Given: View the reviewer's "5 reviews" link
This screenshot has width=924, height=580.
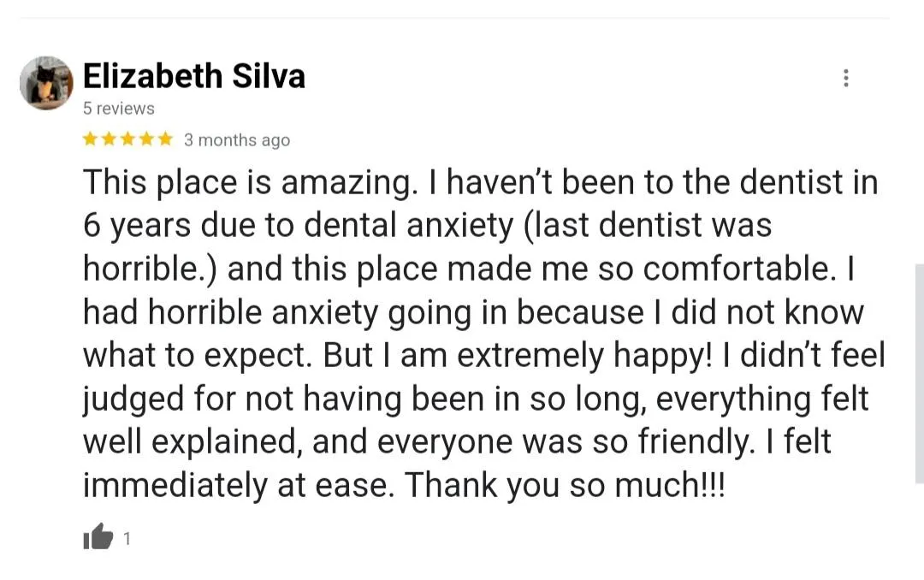Looking at the screenshot, I should pos(118,109).
